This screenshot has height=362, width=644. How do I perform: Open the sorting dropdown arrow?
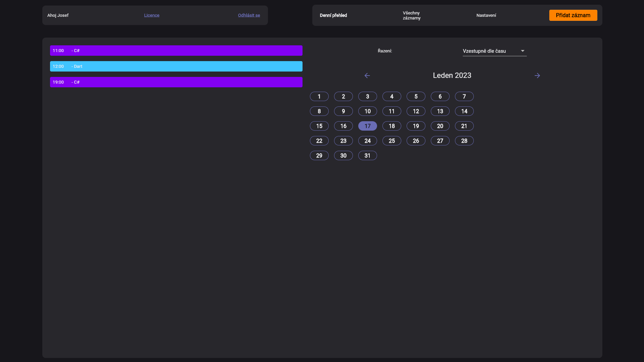tap(522, 51)
